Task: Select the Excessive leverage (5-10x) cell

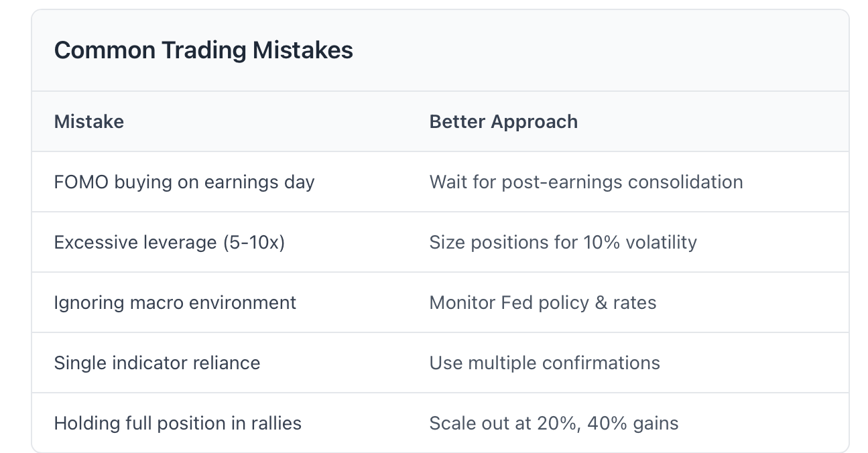Action: (170, 242)
